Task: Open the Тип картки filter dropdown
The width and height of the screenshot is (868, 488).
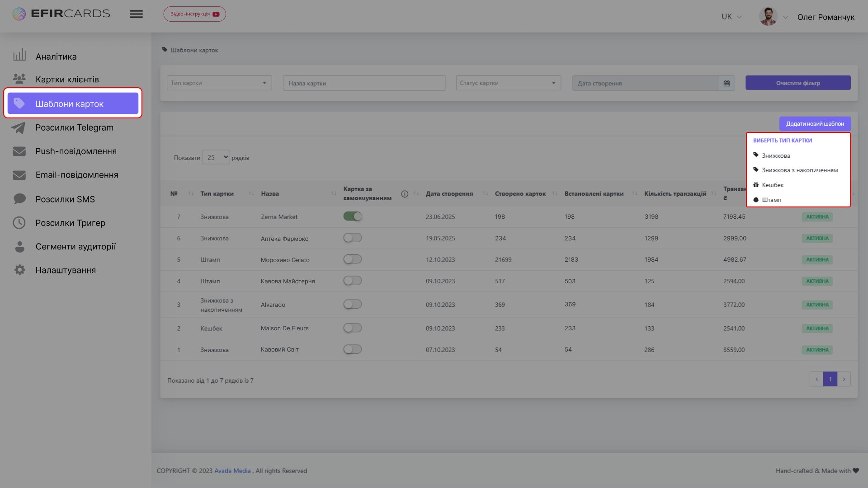Action: click(219, 83)
